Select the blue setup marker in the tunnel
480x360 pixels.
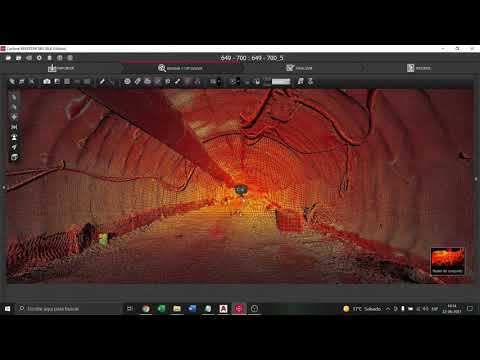click(x=240, y=190)
